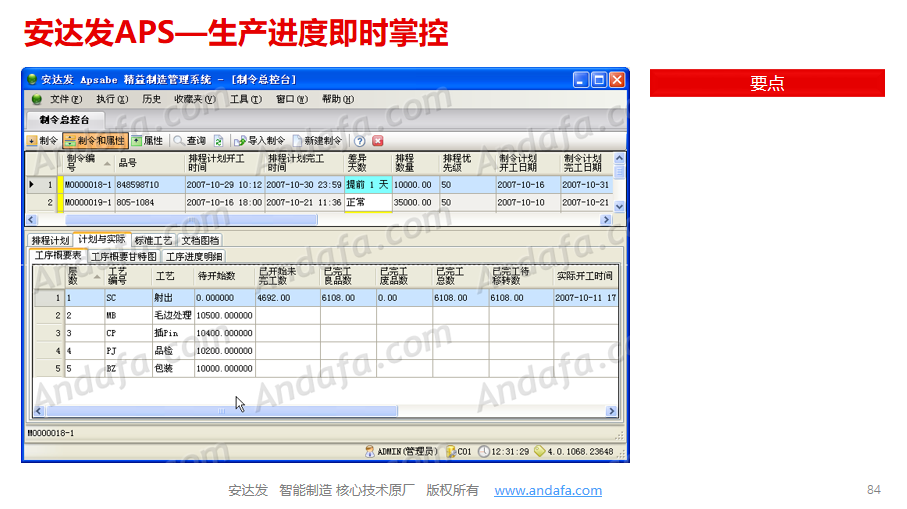Click row 1 indicator arrow

coord(32,185)
